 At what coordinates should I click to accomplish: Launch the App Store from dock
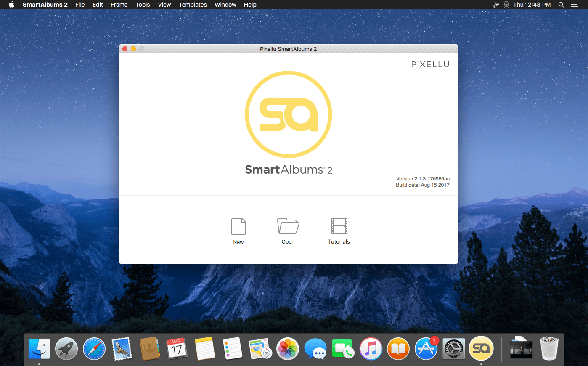click(426, 349)
